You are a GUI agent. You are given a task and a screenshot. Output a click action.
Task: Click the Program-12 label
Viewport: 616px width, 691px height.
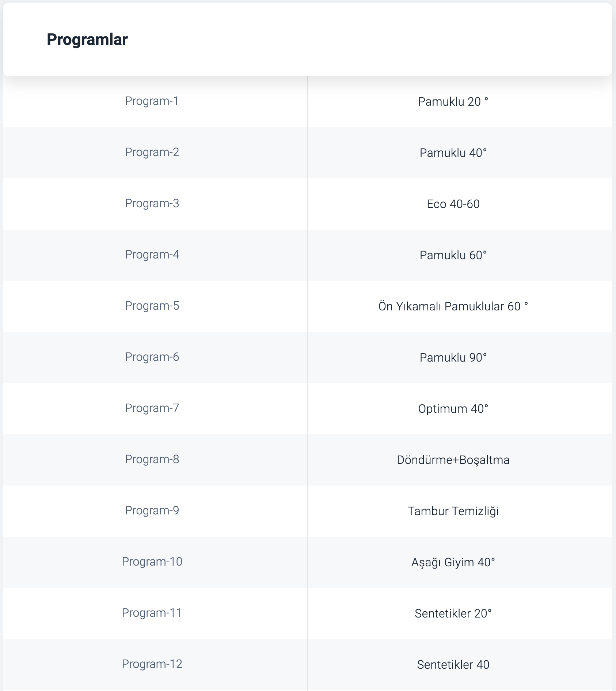pos(152,664)
